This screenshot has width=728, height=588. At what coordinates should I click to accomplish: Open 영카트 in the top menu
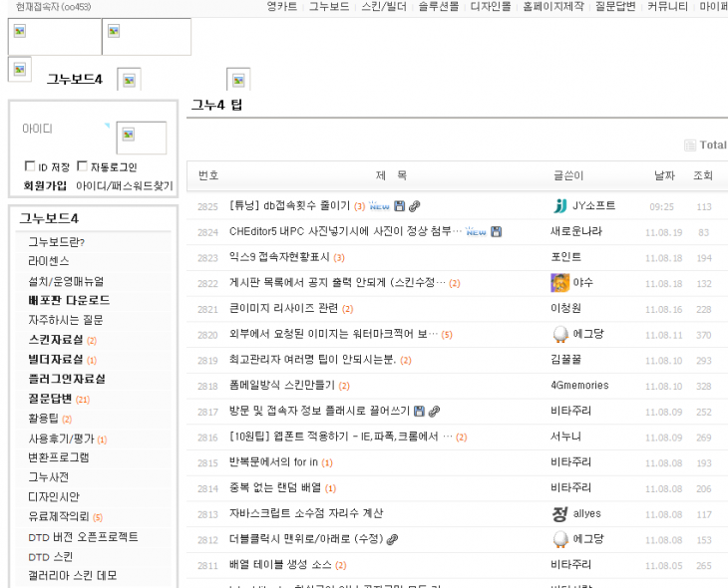point(282,6)
